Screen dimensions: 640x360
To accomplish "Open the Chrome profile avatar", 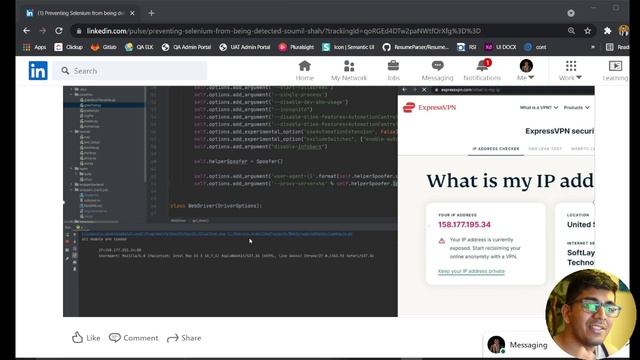I will coord(623,31).
